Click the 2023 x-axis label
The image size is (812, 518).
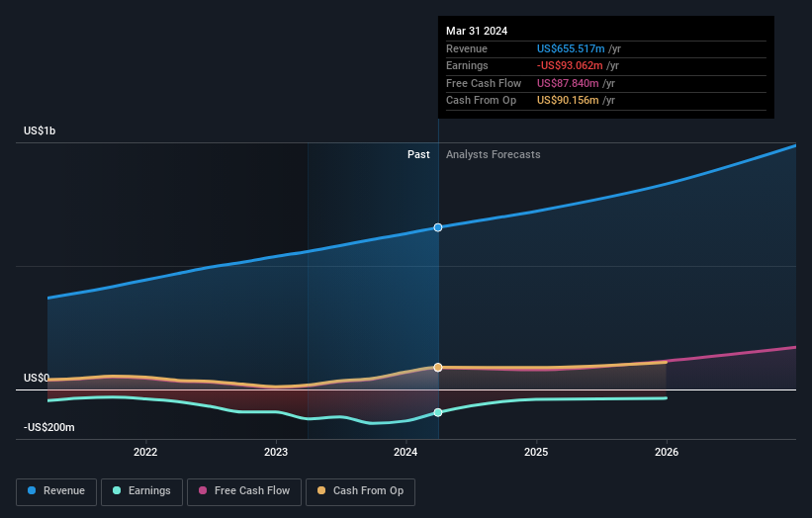[276, 453]
